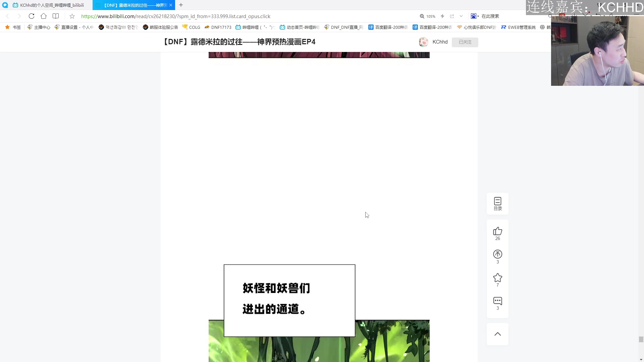Screen dimensions: 644x362
Task: Go to the browser home page
Action: coord(44,16)
